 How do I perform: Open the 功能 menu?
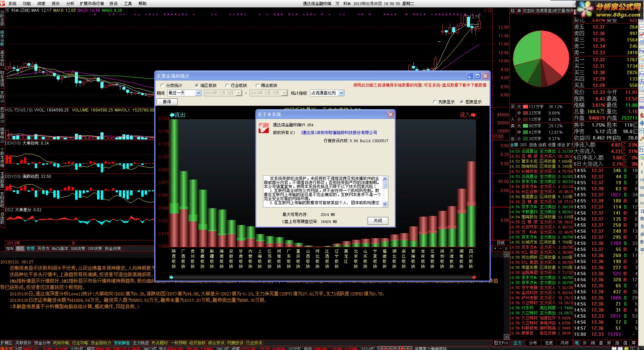[x=27, y=3]
